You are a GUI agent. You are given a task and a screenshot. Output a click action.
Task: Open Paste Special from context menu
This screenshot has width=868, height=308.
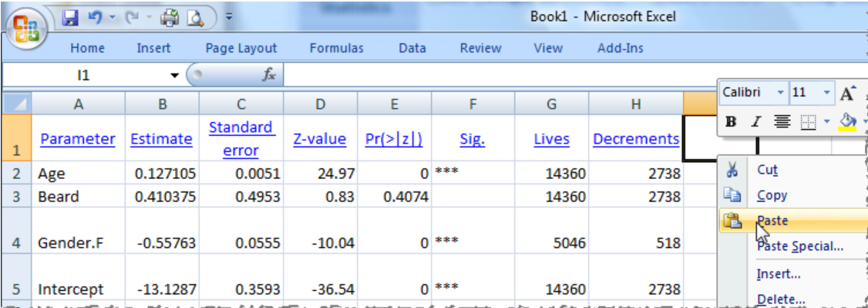(800, 246)
